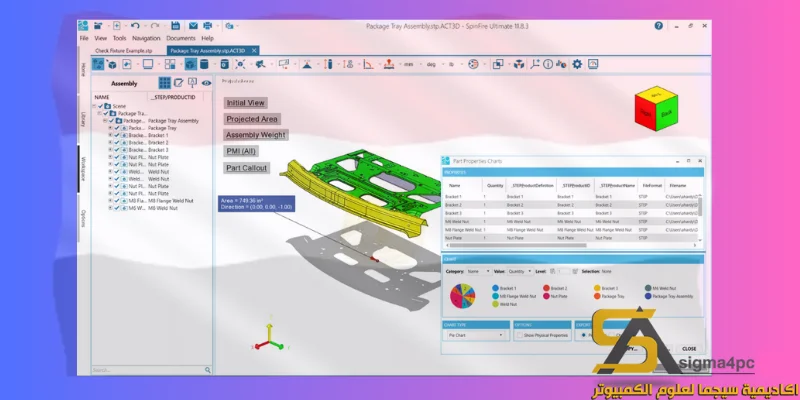Click the edit pencil icon in Assembly panel

coord(179,83)
